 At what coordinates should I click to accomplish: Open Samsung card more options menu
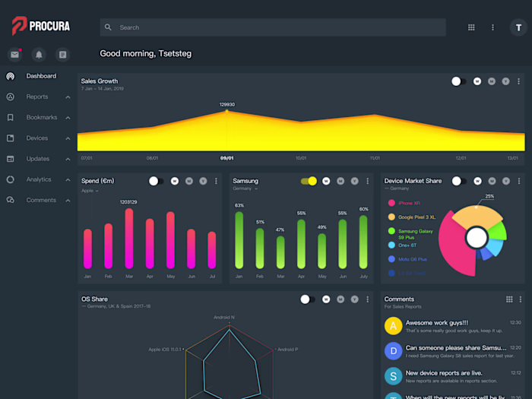(x=367, y=181)
